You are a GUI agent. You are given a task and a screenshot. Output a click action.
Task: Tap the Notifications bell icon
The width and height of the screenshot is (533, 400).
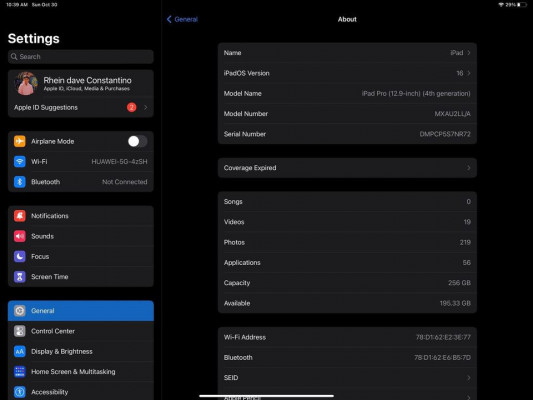coord(19,216)
